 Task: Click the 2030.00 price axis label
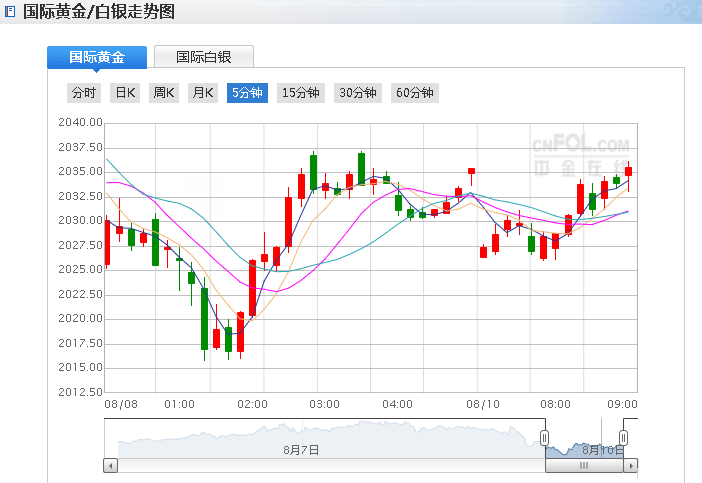81,220
